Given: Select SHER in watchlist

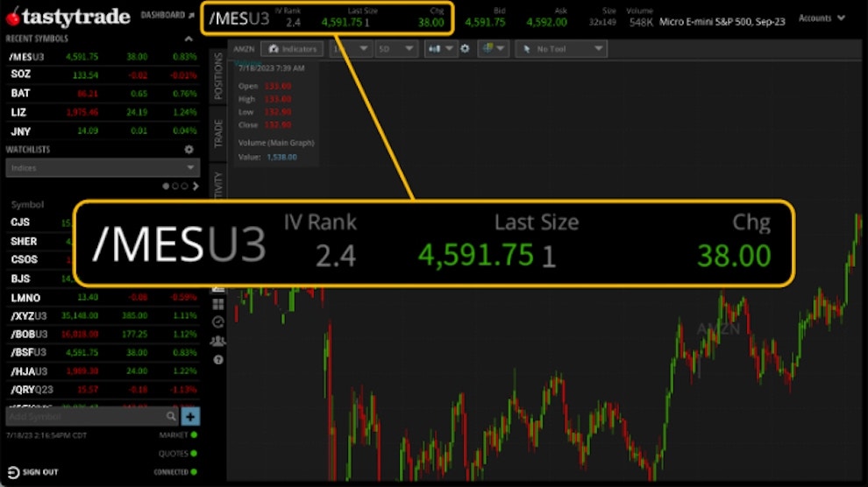Looking at the screenshot, I should (24, 242).
